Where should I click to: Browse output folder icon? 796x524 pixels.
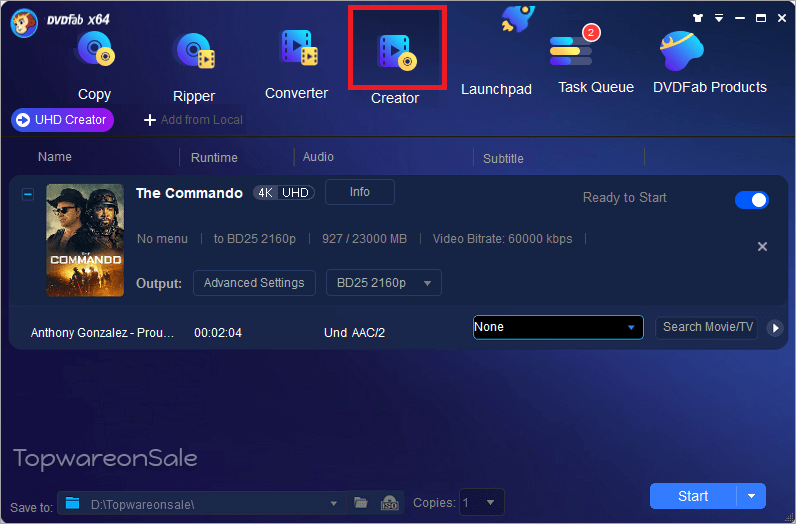(x=360, y=503)
